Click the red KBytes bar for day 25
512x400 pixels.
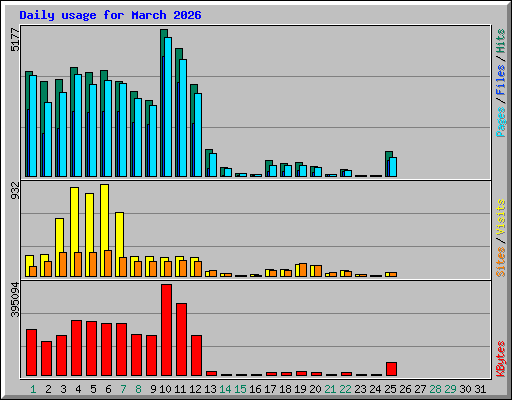391,369
